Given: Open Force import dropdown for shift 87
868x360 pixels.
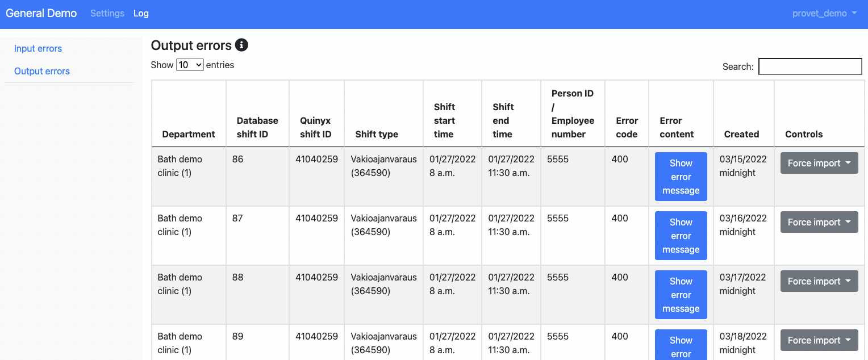Looking at the screenshot, I should (819, 222).
